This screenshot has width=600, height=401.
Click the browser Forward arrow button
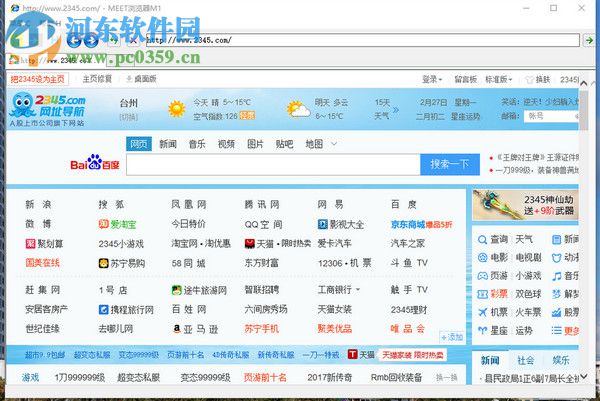(x=90, y=40)
